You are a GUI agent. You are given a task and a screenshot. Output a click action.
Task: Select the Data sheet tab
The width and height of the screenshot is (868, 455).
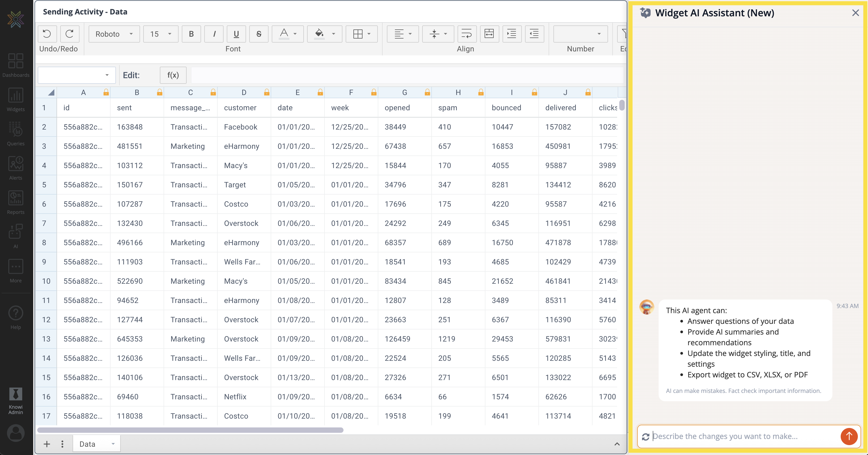pos(88,444)
